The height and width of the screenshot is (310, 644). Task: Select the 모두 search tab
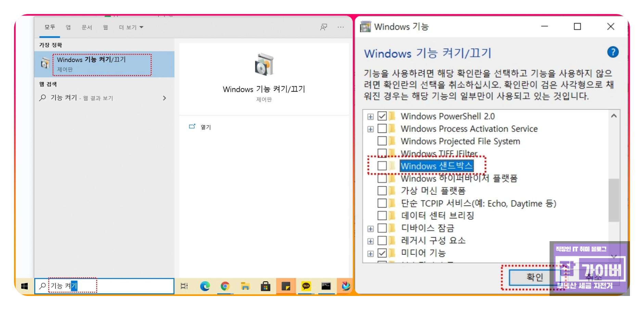pyautogui.click(x=50, y=27)
